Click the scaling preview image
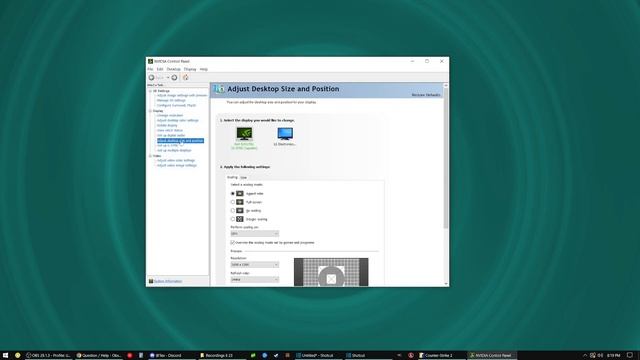 [331, 272]
